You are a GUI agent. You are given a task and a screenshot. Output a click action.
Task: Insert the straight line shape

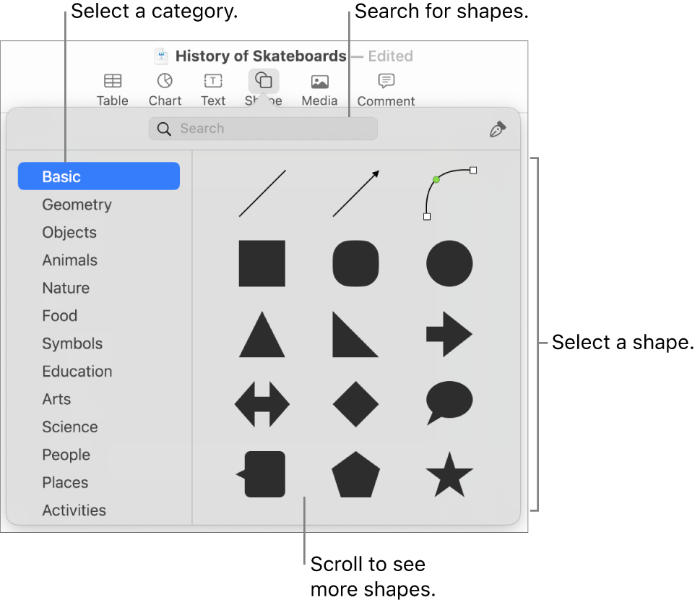[x=262, y=193]
